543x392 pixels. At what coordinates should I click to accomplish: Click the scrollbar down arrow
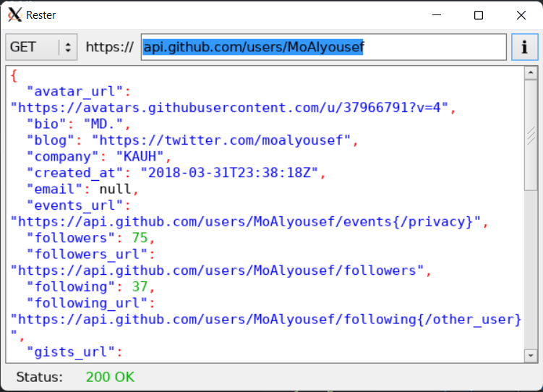(531, 355)
